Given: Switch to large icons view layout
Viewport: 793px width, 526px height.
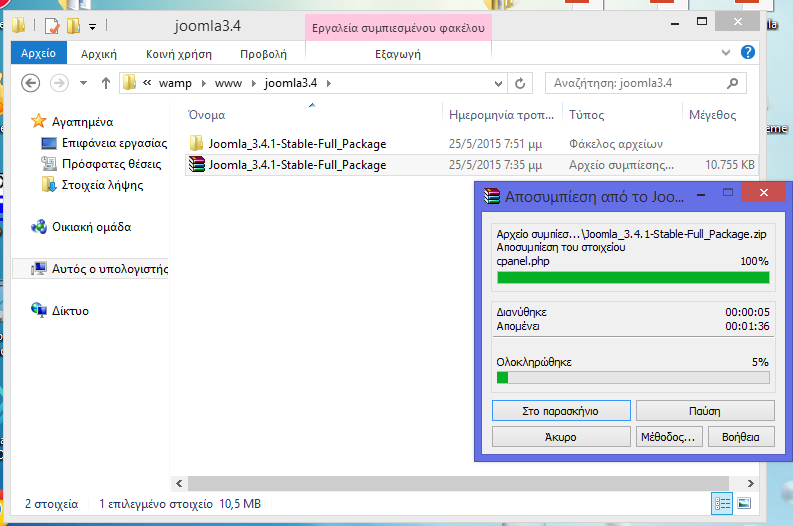Looking at the screenshot, I should pyautogui.click(x=744, y=504).
